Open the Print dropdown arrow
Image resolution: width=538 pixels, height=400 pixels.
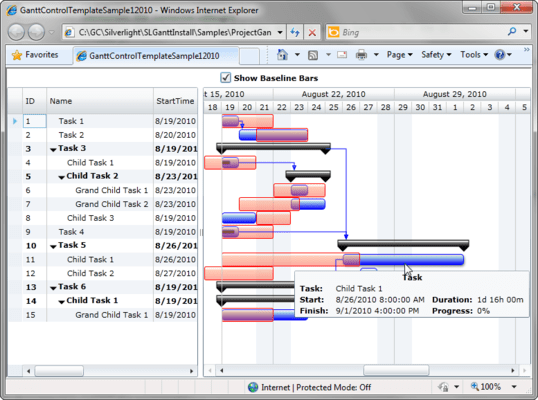tap(376, 55)
